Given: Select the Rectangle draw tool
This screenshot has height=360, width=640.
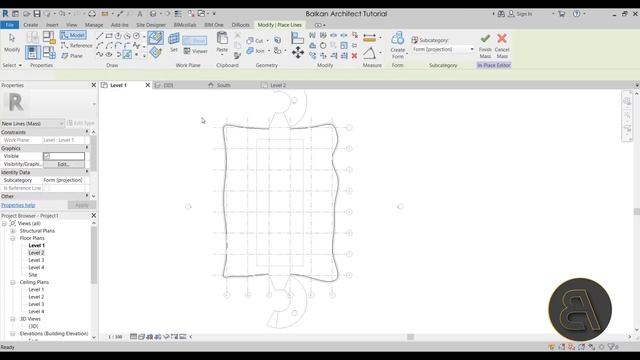Looking at the screenshot, I should click(109, 36).
